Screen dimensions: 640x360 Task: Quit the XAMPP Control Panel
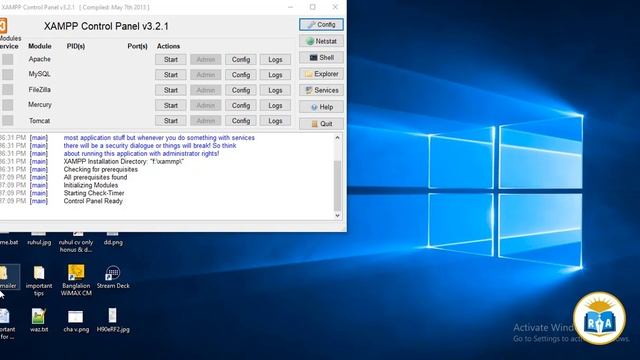(321, 124)
